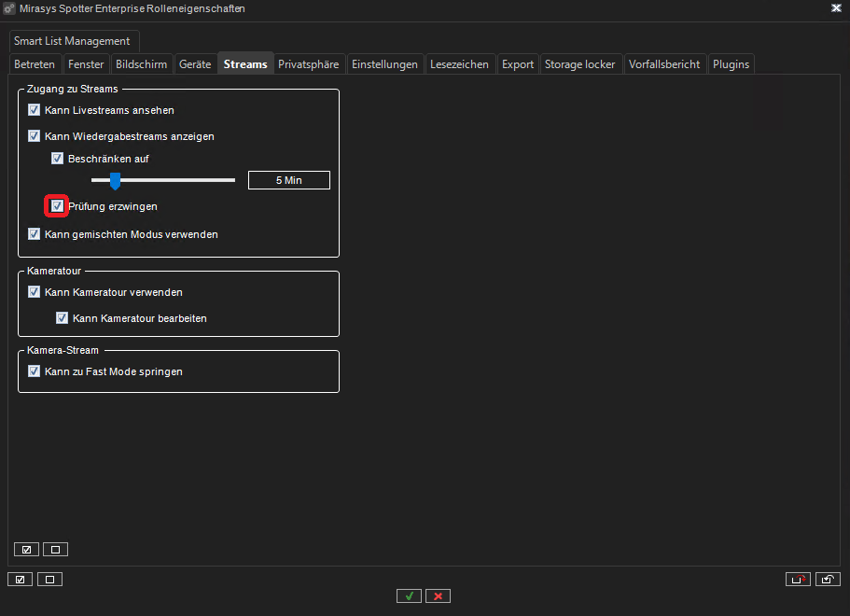Toggle the Beschränken auf checkbox
Viewport: 850px width, 616px height.
pos(57,158)
